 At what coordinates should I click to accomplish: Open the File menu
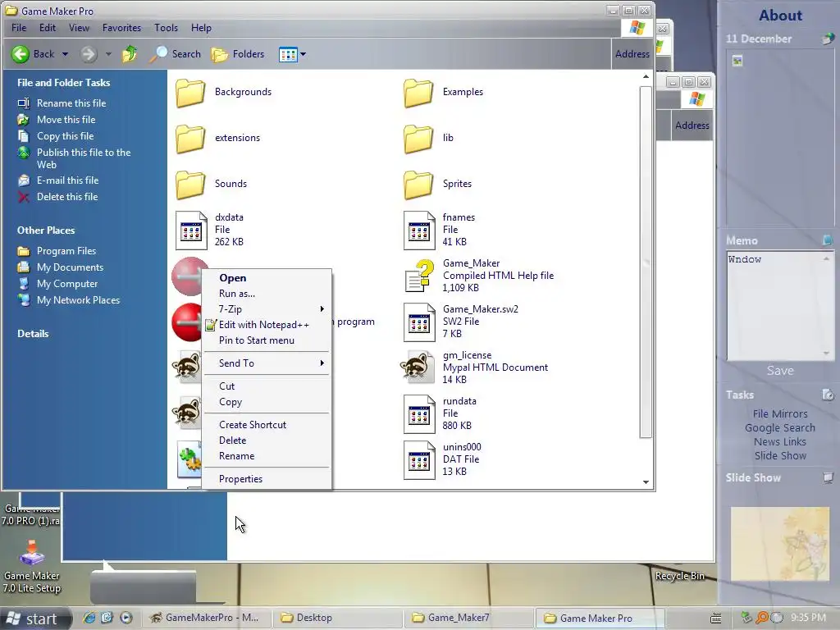click(x=19, y=28)
